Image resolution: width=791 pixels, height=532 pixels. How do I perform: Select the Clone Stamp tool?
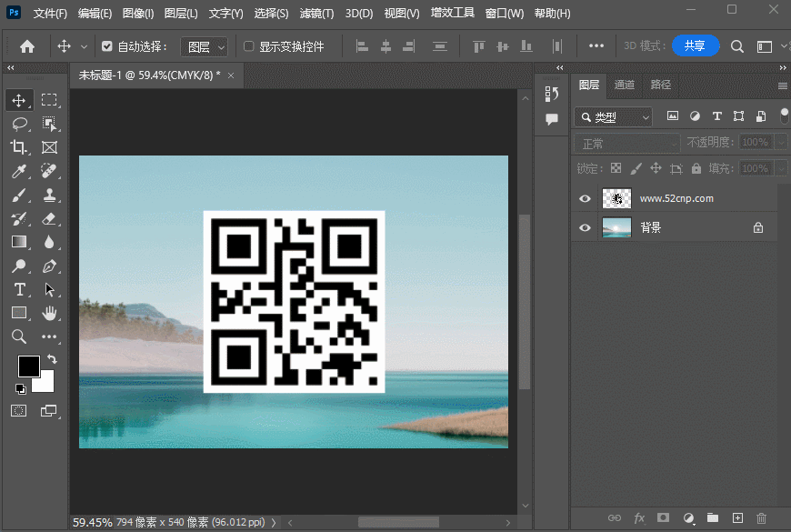pyautogui.click(x=49, y=195)
